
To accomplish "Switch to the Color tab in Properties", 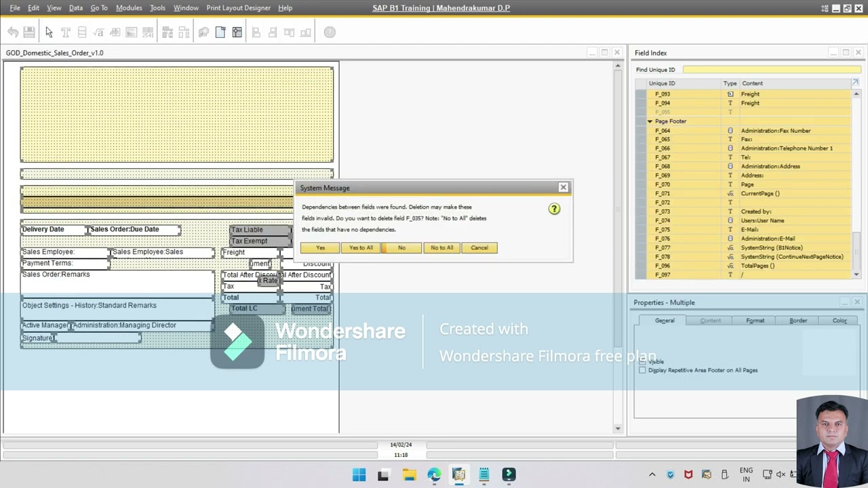I will tap(840, 321).
